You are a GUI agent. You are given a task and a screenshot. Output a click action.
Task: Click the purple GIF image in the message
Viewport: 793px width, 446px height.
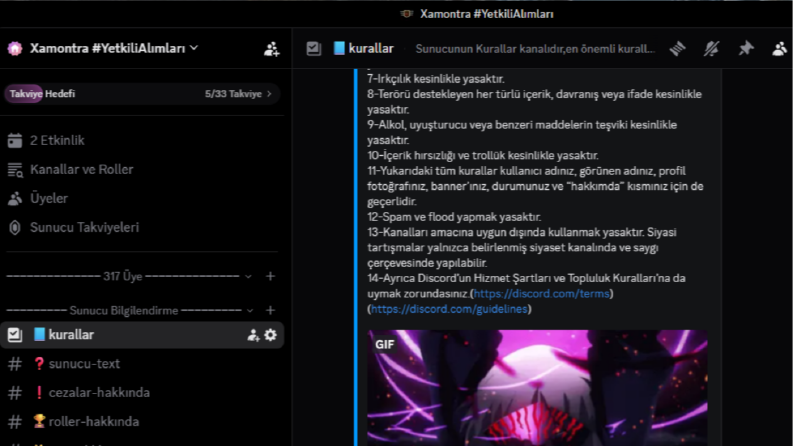[537, 388]
